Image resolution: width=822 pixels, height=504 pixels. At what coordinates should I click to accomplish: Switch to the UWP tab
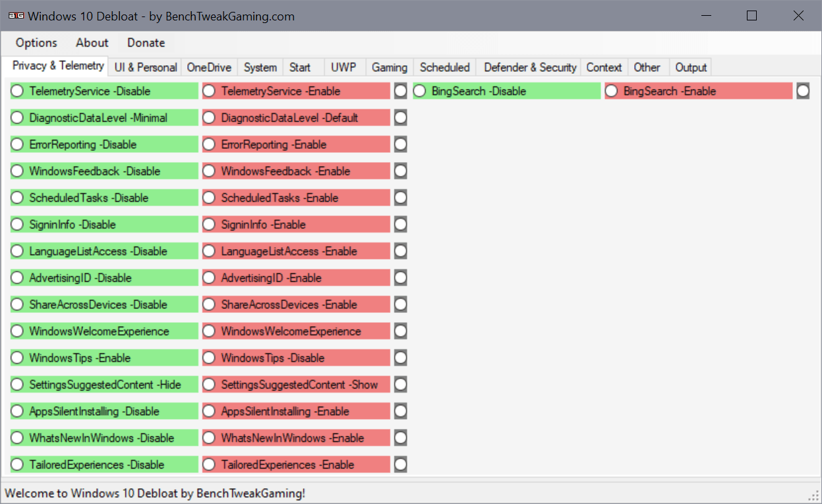[x=343, y=67]
